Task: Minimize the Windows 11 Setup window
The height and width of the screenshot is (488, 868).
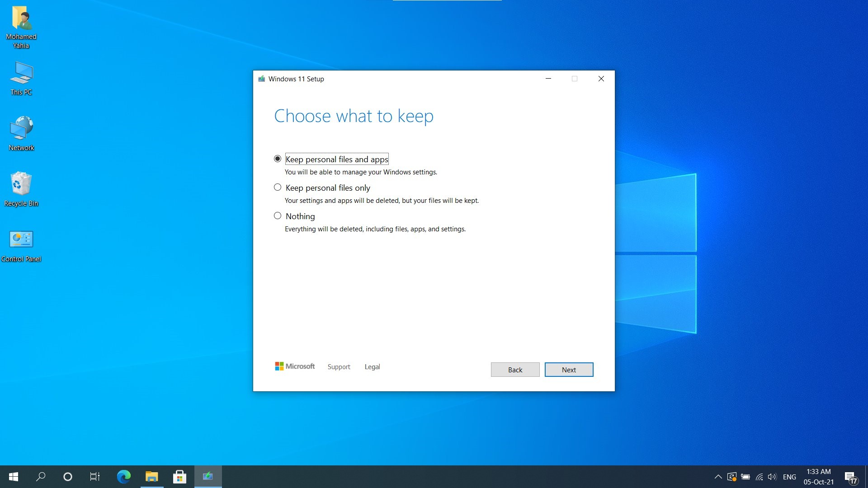Action: [548, 79]
